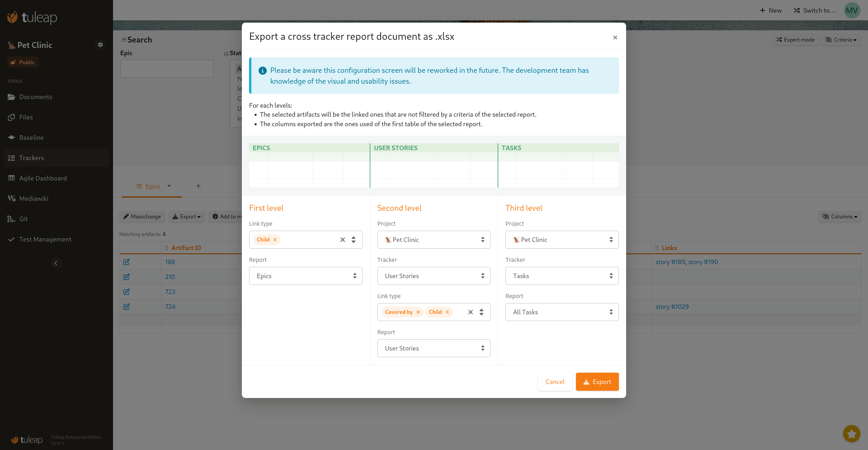Image resolution: width=868 pixels, height=450 pixels.
Task: Open the Git tool
Action: point(23,219)
